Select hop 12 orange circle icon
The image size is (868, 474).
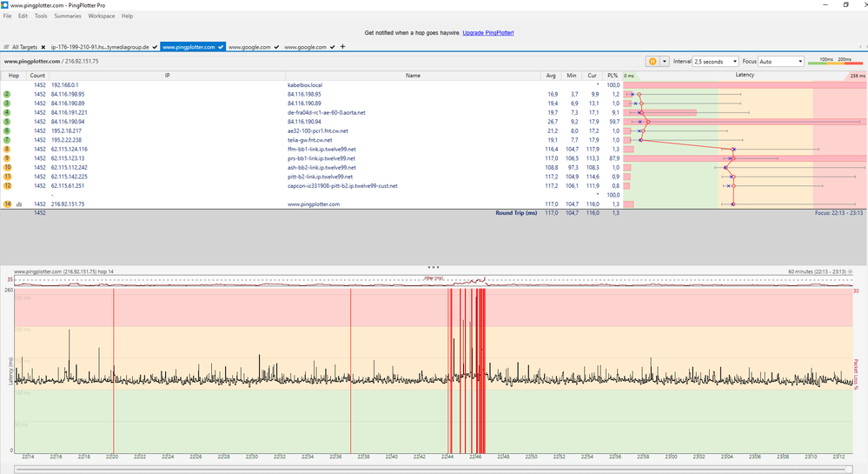pos(7,186)
